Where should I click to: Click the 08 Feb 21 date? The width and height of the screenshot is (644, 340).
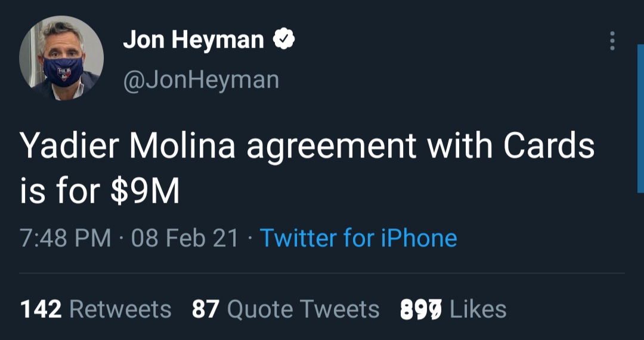tap(184, 238)
